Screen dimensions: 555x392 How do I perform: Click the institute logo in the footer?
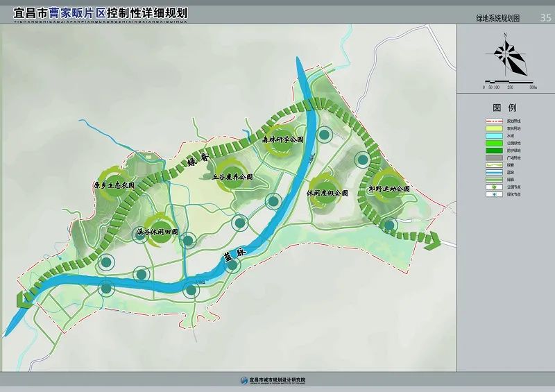click(243, 381)
